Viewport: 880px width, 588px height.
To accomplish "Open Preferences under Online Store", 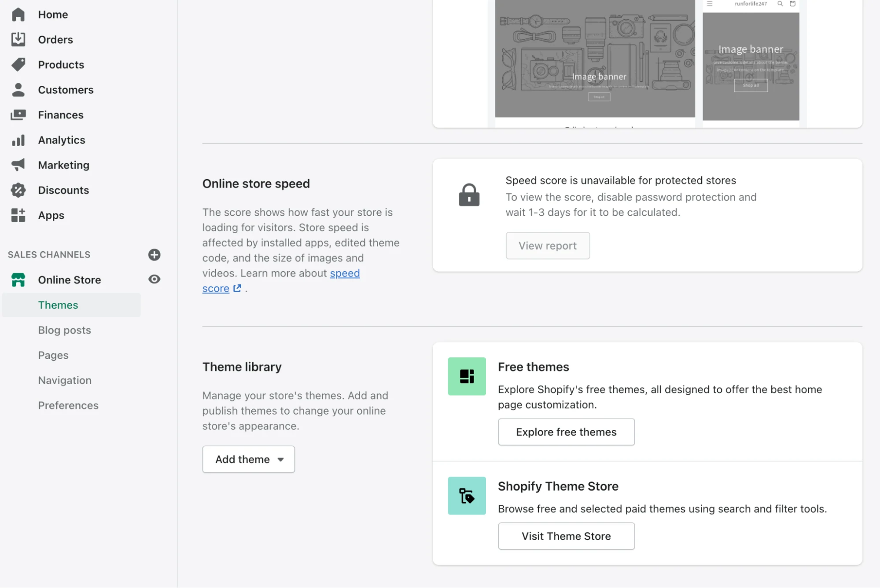I will pos(68,405).
